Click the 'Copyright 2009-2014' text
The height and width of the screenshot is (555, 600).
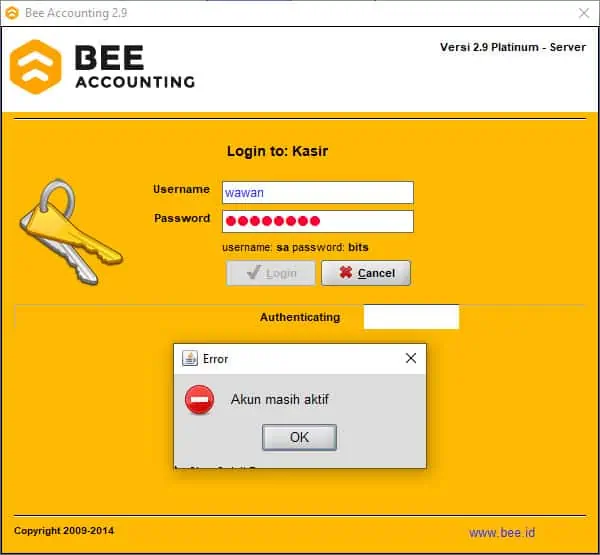pyautogui.click(x=64, y=531)
